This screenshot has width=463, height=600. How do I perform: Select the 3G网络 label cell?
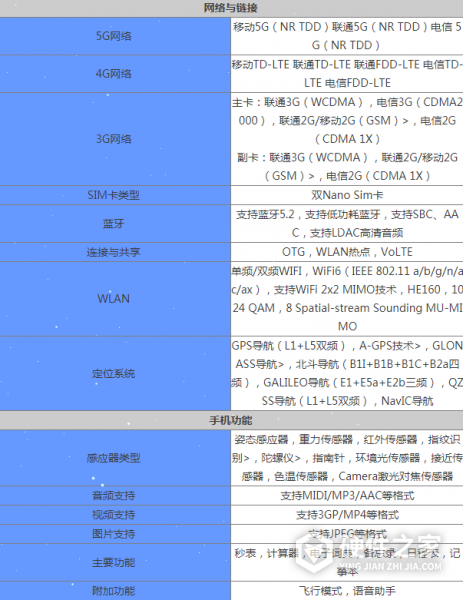click(115, 139)
